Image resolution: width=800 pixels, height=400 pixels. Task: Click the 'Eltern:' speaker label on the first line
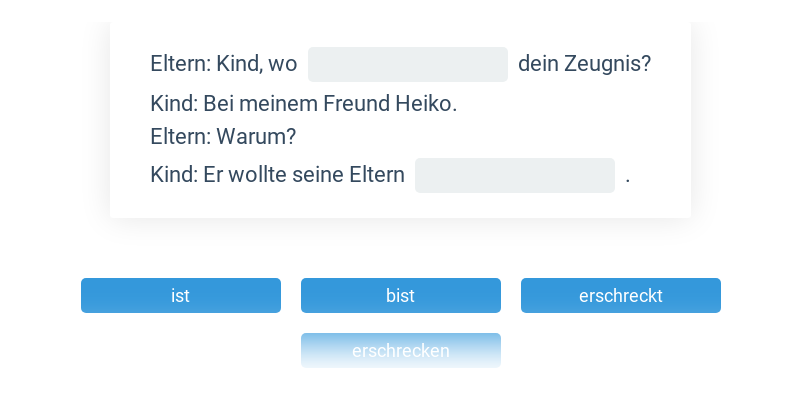tap(180, 64)
